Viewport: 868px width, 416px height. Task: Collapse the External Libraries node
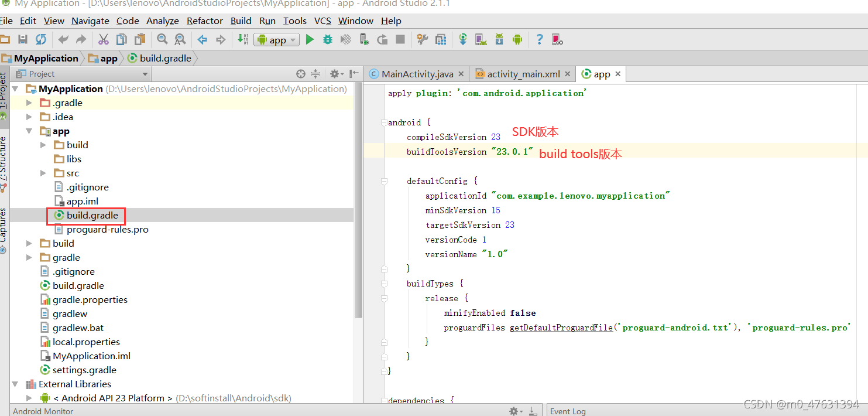point(16,384)
